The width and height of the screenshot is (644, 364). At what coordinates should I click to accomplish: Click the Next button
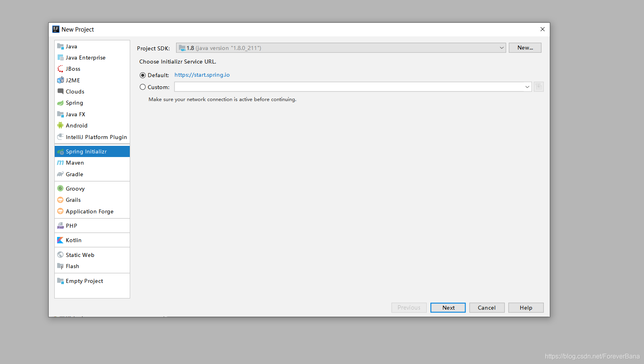pyautogui.click(x=448, y=308)
